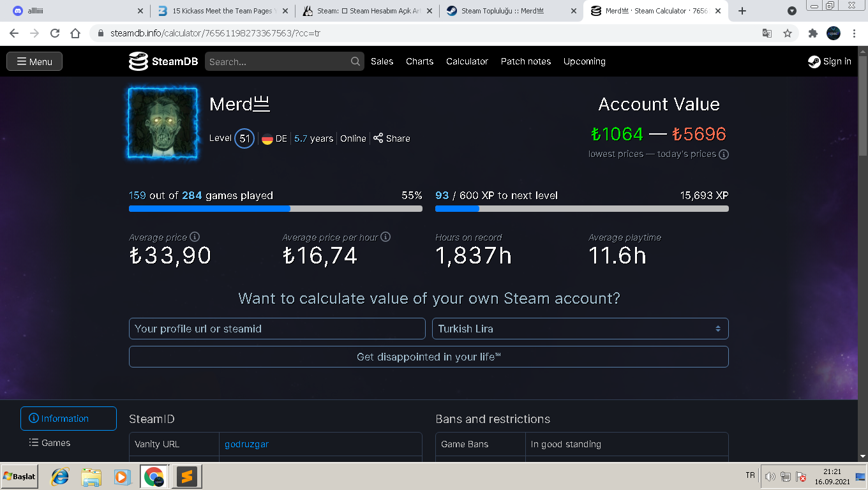Screen dimensions: 868x490
Task: Close the '15 Kickass Meet the Team Pages' tab
Action: 284,11
